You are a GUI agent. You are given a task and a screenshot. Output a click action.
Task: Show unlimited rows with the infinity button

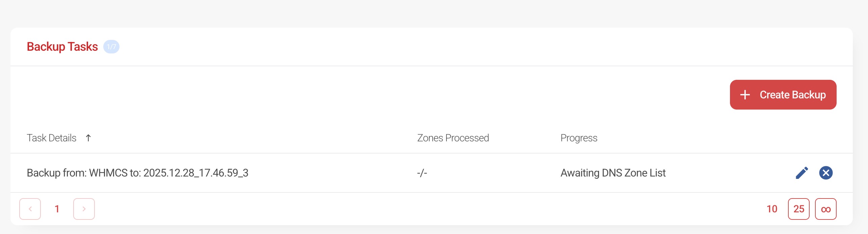[825, 209]
